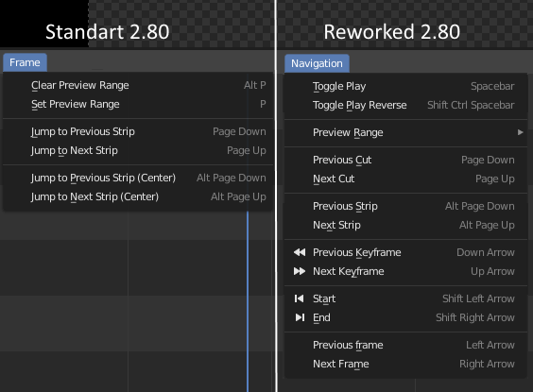Select Toggle Play entry
This screenshot has height=392, width=533.
(405, 86)
